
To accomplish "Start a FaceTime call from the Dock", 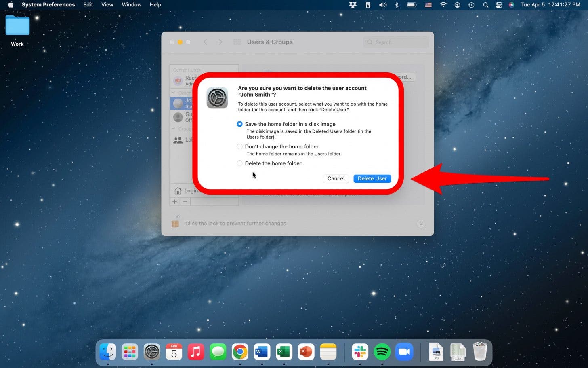I will (x=405, y=351).
